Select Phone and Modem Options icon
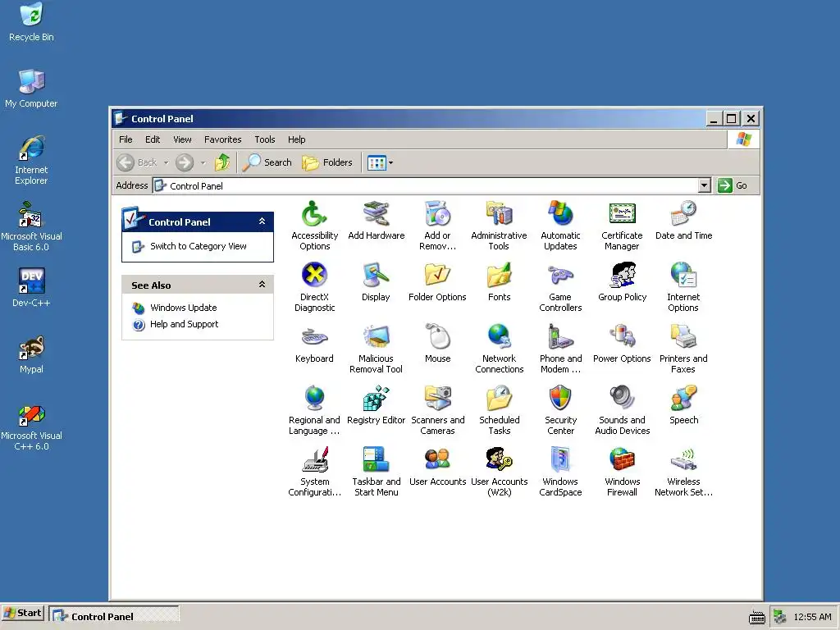The width and height of the screenshot is (840, 630). pos(560,337)
